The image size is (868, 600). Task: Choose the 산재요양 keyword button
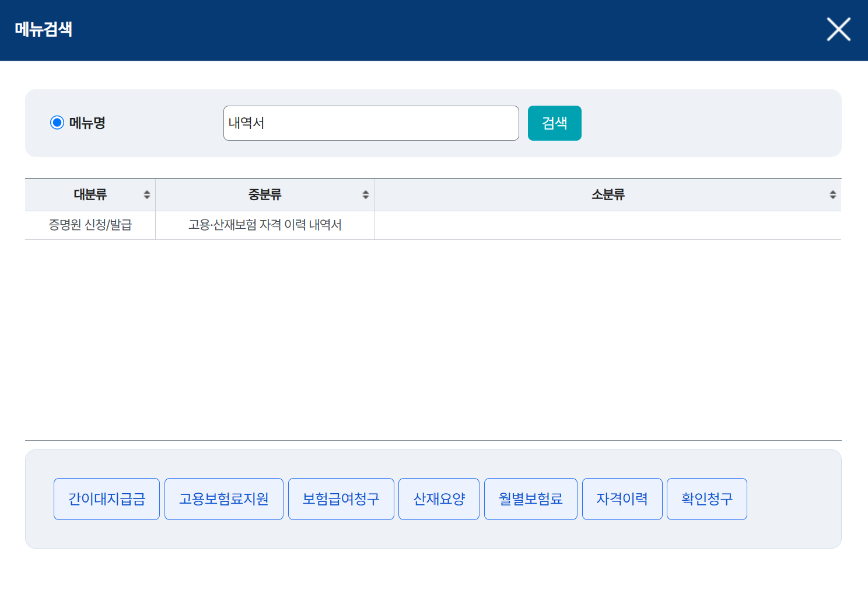tap(439, 499)
